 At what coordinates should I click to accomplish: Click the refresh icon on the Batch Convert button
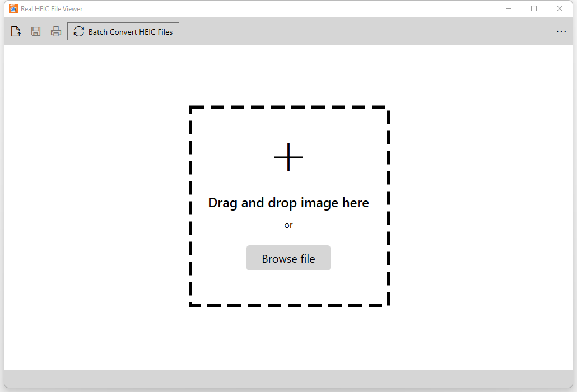78,31
